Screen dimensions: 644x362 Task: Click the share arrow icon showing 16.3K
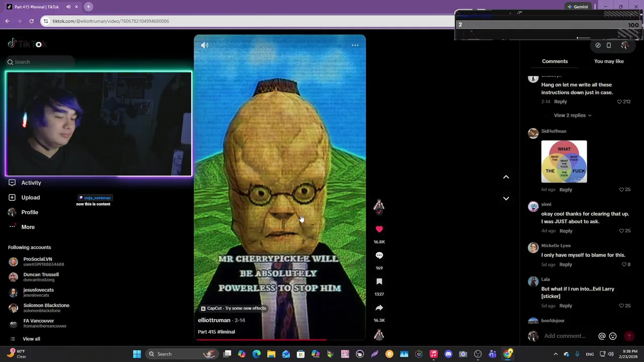point(379,308)
